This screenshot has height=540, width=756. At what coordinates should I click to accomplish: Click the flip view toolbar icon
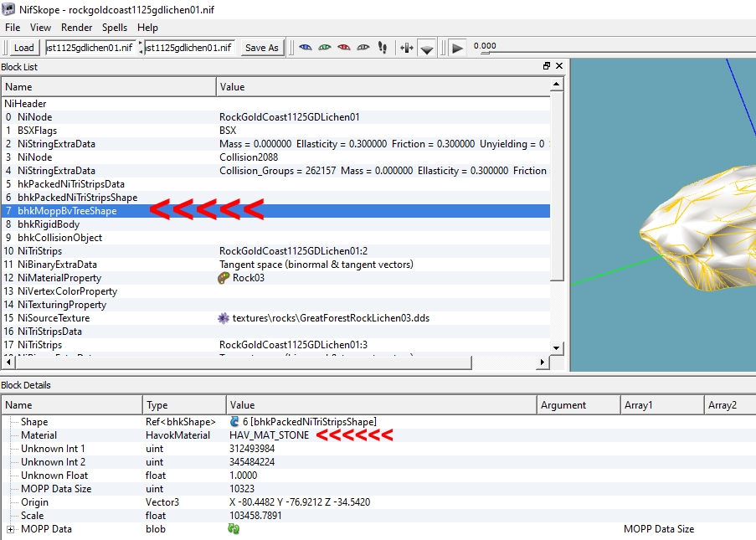(406, 48)
